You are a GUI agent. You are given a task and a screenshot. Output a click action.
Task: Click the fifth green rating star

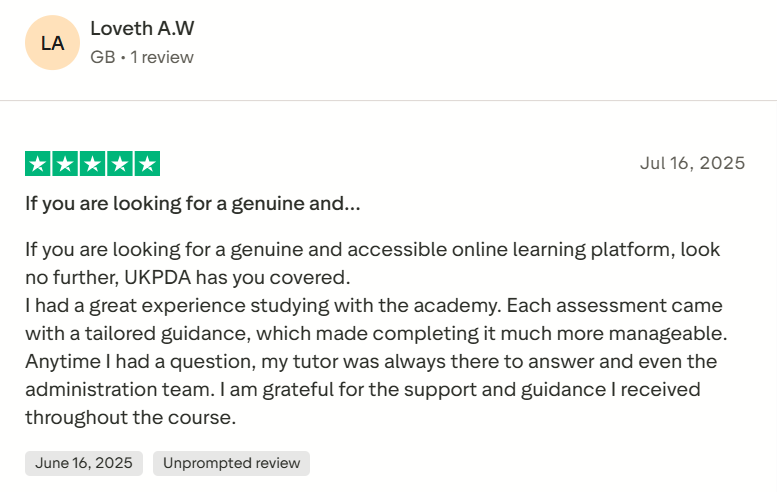pyautogui.click(x=147, y=164)
